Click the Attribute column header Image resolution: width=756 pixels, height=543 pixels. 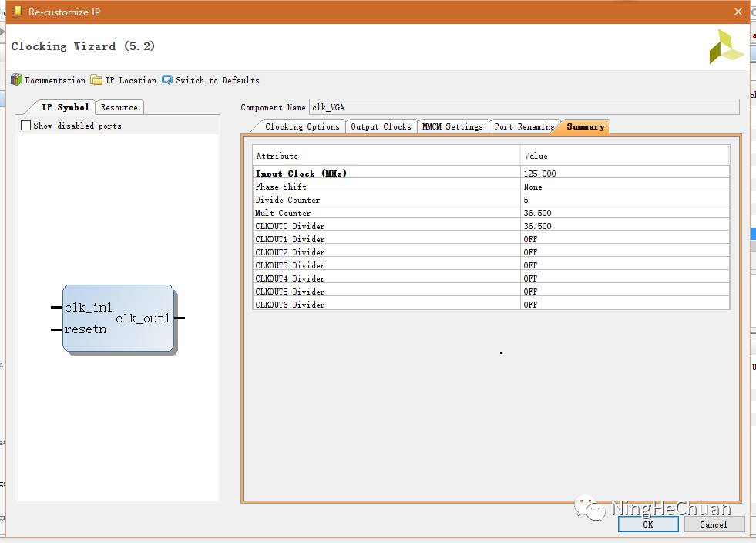(385, 156)
